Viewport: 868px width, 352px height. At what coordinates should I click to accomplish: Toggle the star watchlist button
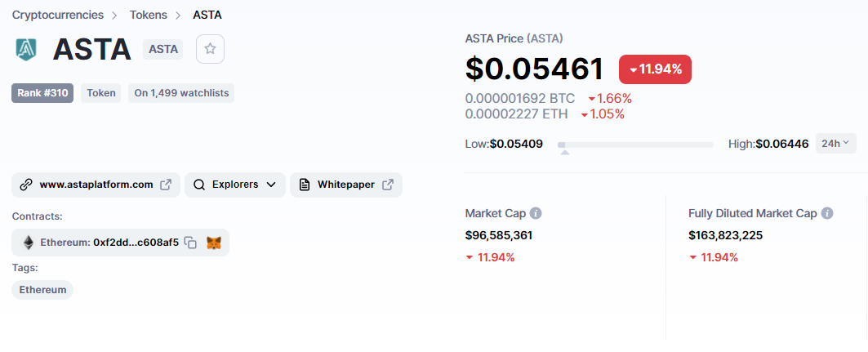point(210,49)
